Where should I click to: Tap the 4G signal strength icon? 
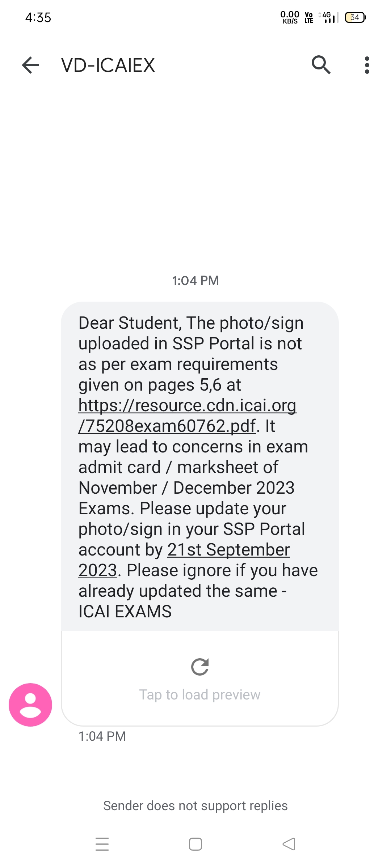pos(329,17)
